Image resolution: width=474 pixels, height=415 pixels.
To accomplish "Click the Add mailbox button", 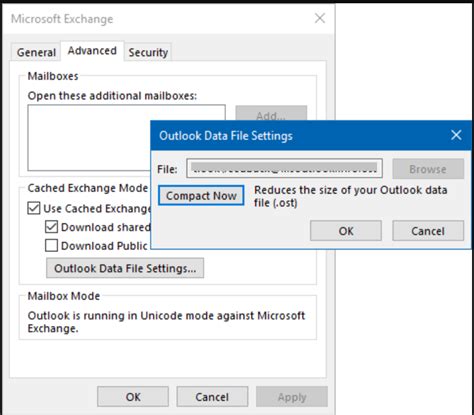I will [271, 113].
